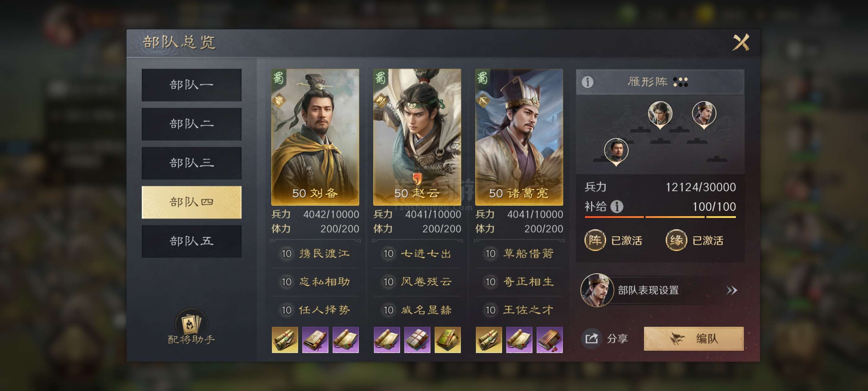The image size is (868, 391).
Task: Expand 部队表现设置 with the double chevron
Action: 731,290
